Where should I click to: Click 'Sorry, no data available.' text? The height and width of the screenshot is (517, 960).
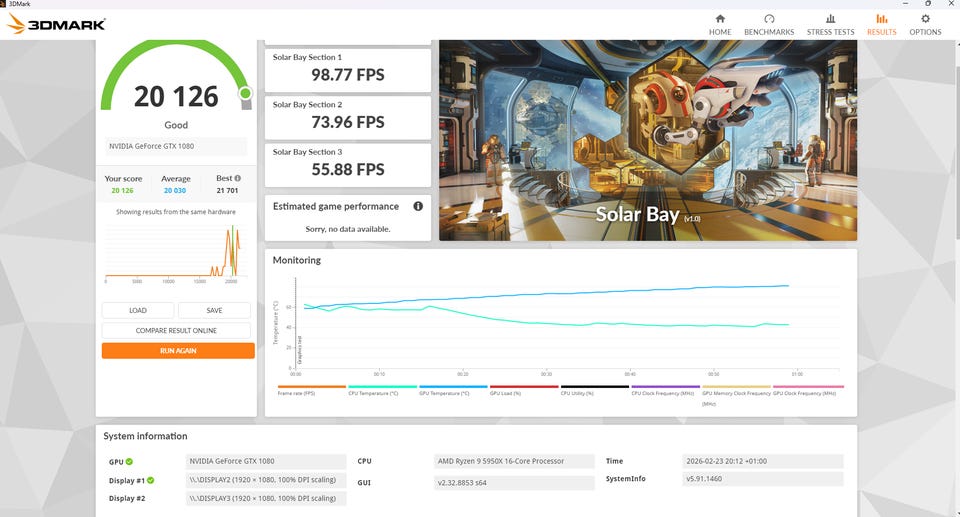click(348, 229)
